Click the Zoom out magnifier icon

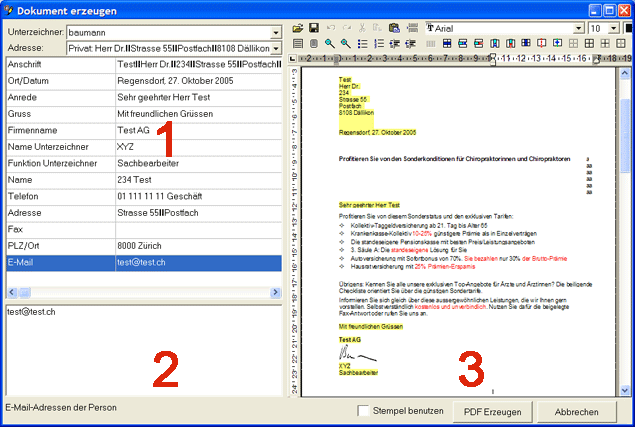tap(345, 45)
